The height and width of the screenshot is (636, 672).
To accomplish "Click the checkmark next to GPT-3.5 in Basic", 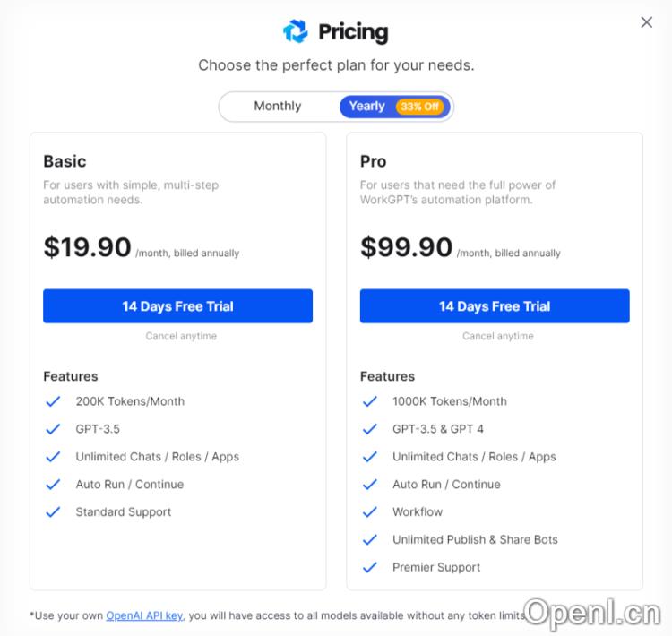I will (x=53, y=429).
